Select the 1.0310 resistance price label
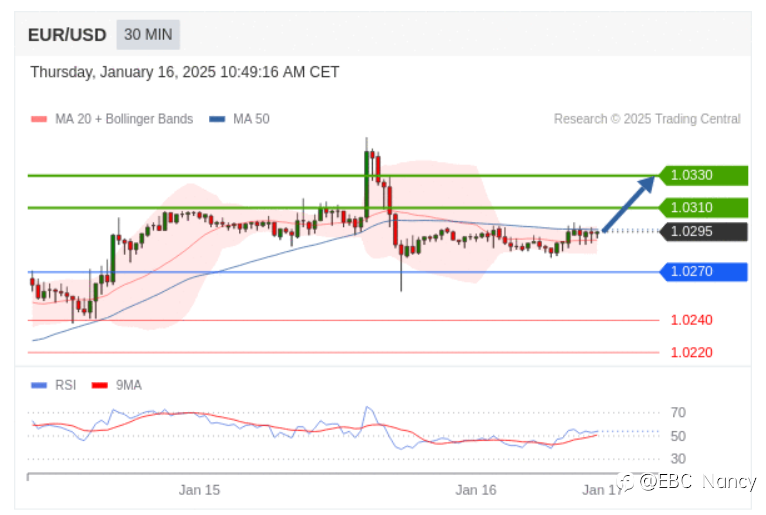 703,208
